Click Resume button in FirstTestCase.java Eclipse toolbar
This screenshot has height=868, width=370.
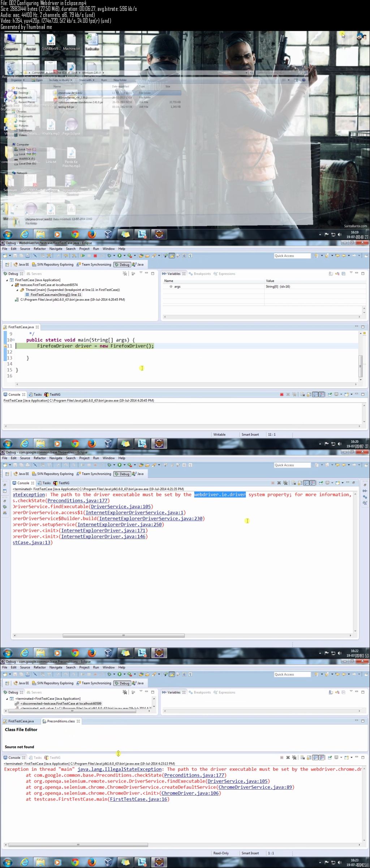coord(83,256)
